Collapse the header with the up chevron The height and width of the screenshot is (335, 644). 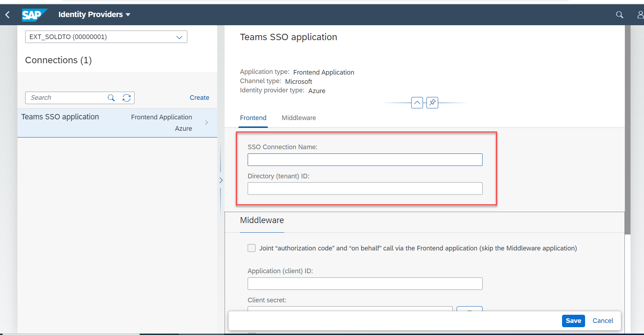[417, 103]
